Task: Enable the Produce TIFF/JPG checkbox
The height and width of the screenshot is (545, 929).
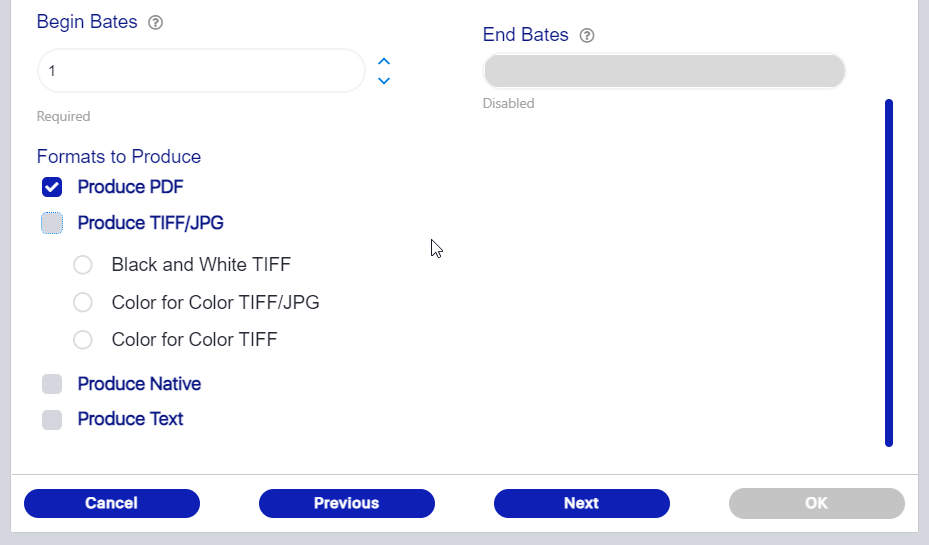Action: (x=52, y=223)
